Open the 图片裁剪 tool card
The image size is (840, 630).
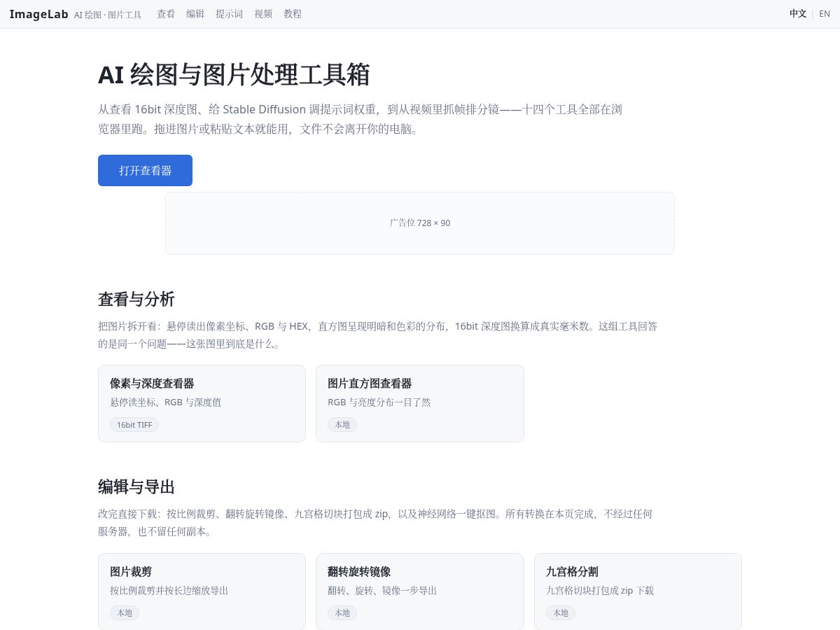pyautogui.click(x=202, y=591)
